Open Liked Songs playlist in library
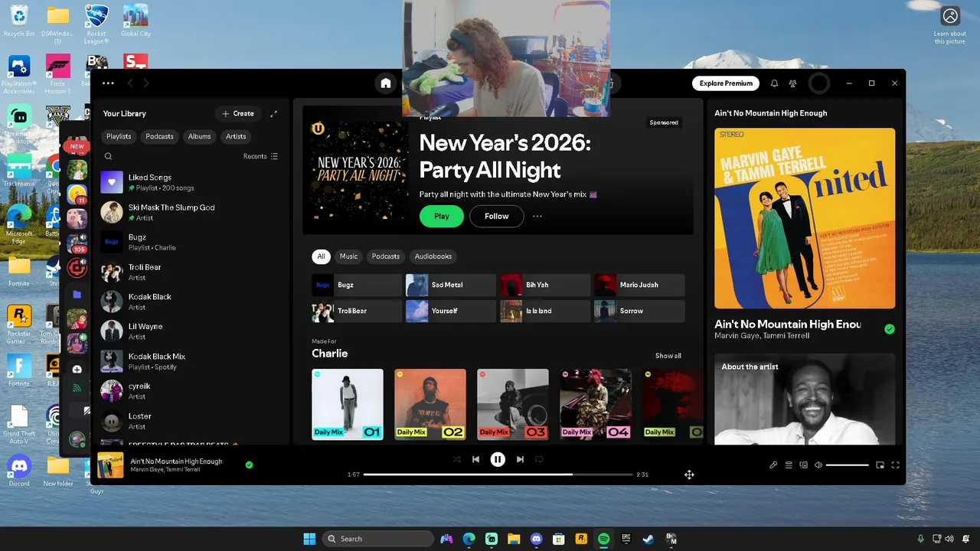This screenshot has width=980, height=551. click(x=191, y=182)
